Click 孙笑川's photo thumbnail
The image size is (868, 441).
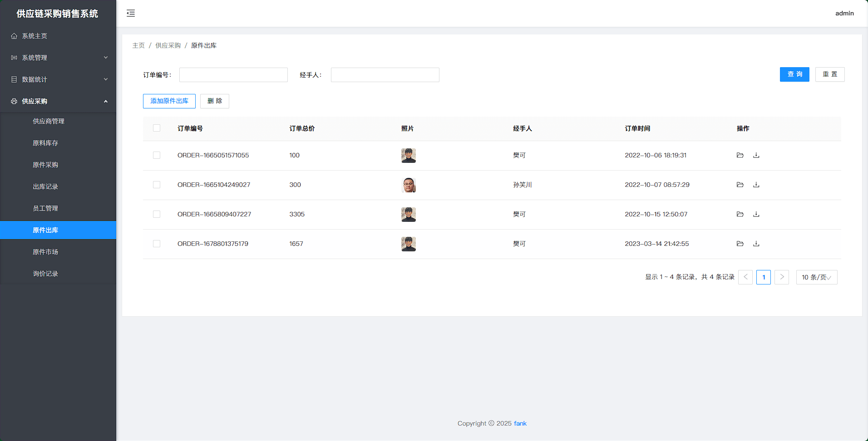pos(409,185)
